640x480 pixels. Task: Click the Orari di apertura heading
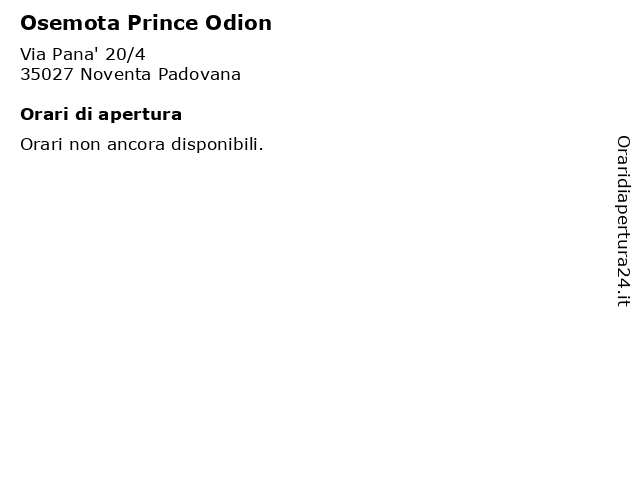click(101, 115)
